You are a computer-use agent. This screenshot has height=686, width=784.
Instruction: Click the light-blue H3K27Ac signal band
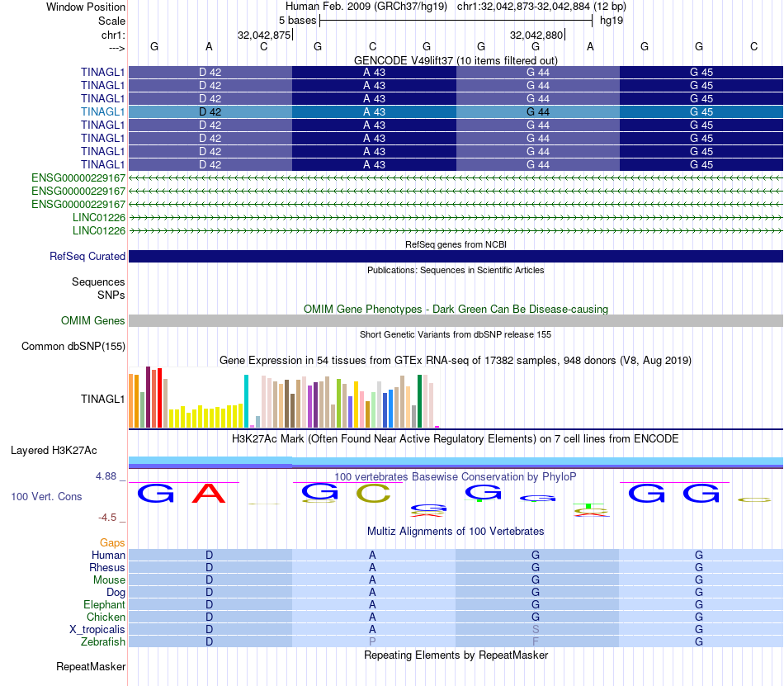coord(456,461)
